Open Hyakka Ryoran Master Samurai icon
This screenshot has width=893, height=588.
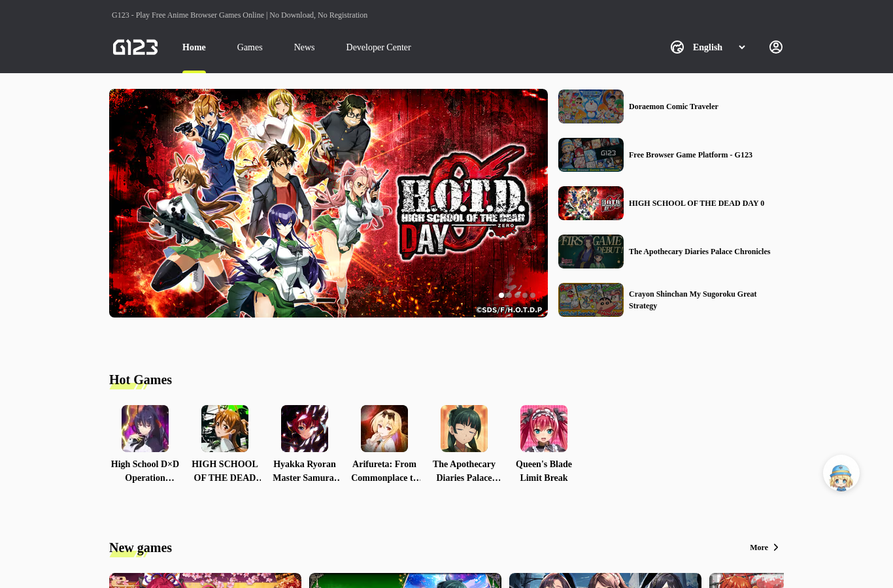(x=305, y=429)
